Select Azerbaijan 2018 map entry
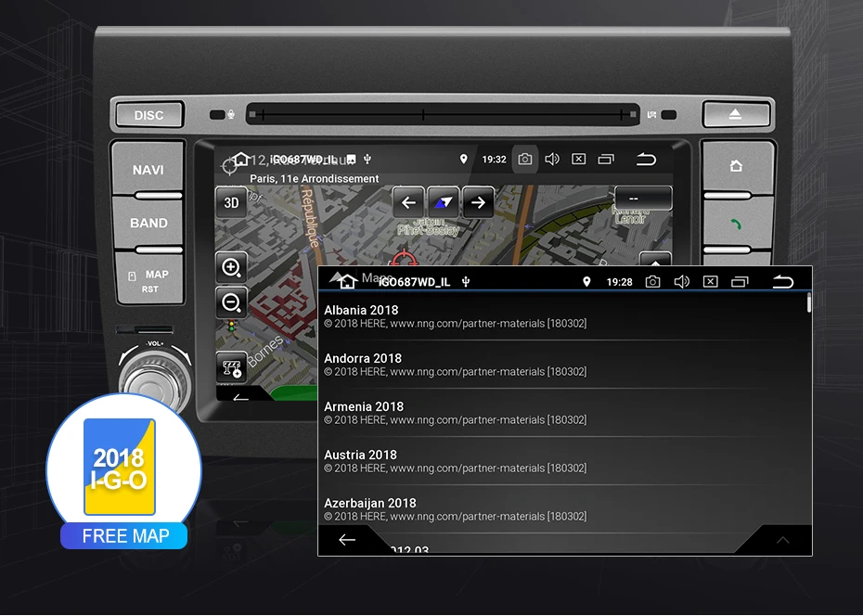 [x=562, y=509]
